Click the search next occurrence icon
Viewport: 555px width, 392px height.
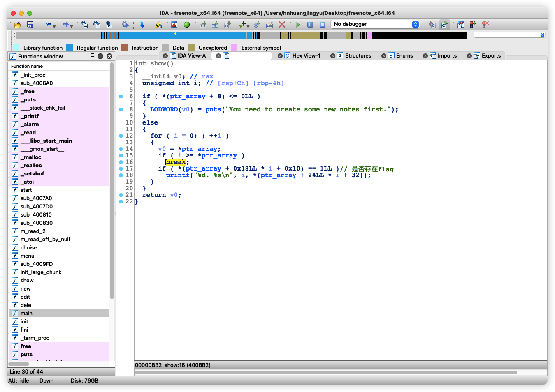[x=125, y=25]
